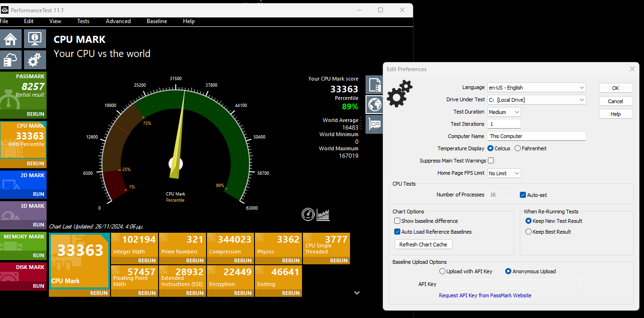Enable Show baseline difference checkbox

click(x=398, y=221)
